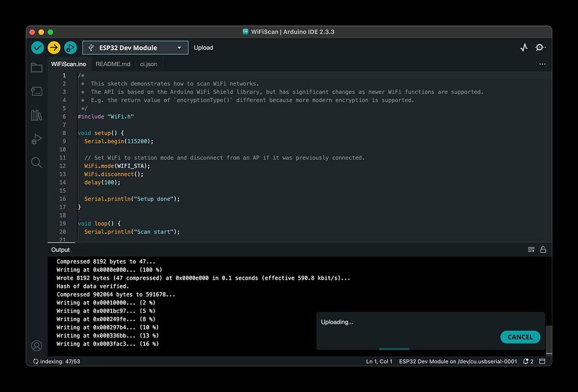Click the Verify checkmark button
The height and width of the screenshot is (392, 578).
(x=37, y=47)
